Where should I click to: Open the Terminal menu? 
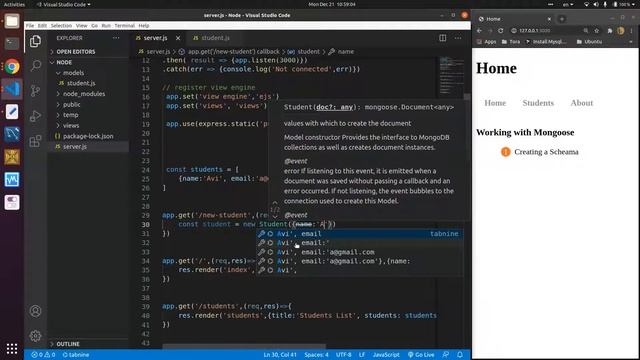coord(124,25)
